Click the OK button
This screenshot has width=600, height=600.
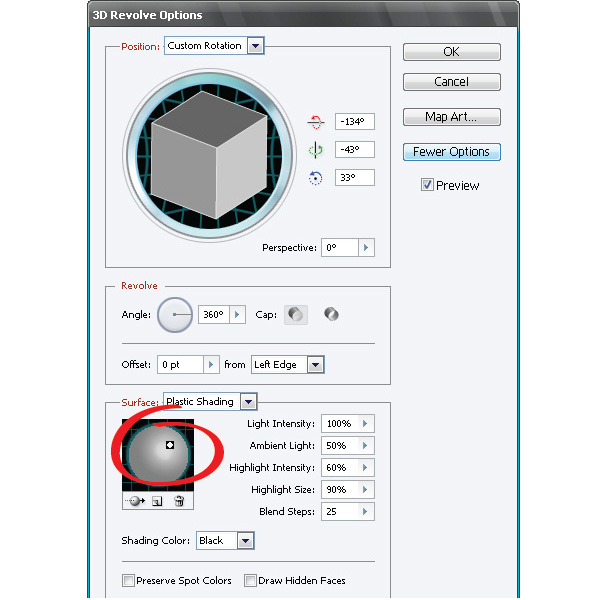pos(452,52)
